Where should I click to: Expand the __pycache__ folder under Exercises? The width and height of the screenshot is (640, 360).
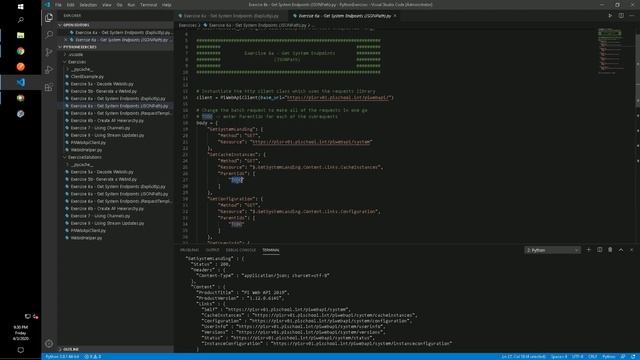tap(82, 69)
